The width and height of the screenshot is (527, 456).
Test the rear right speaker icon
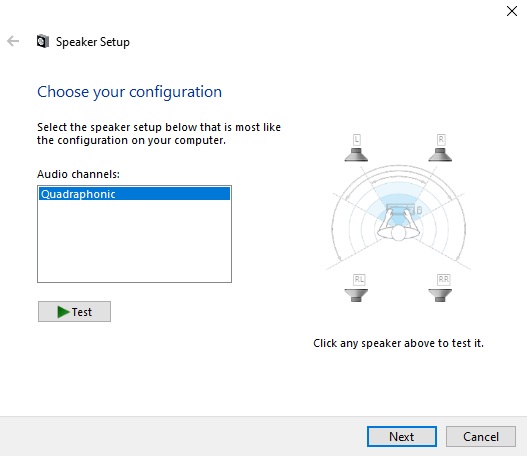point(440,295)
